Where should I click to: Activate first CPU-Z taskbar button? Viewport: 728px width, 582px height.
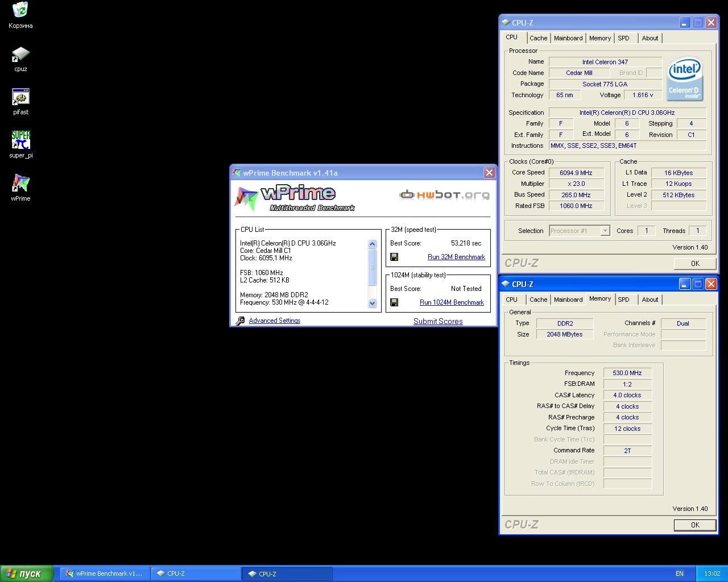196,573
